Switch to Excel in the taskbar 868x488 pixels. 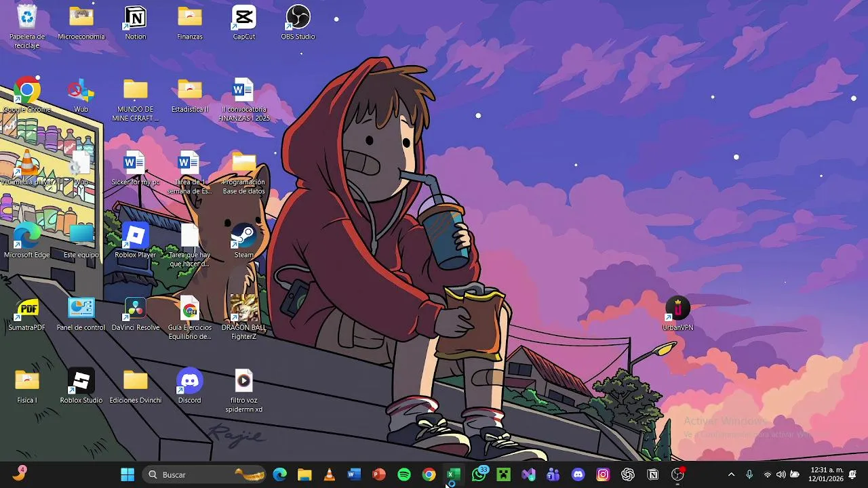(x=454, y=474)
